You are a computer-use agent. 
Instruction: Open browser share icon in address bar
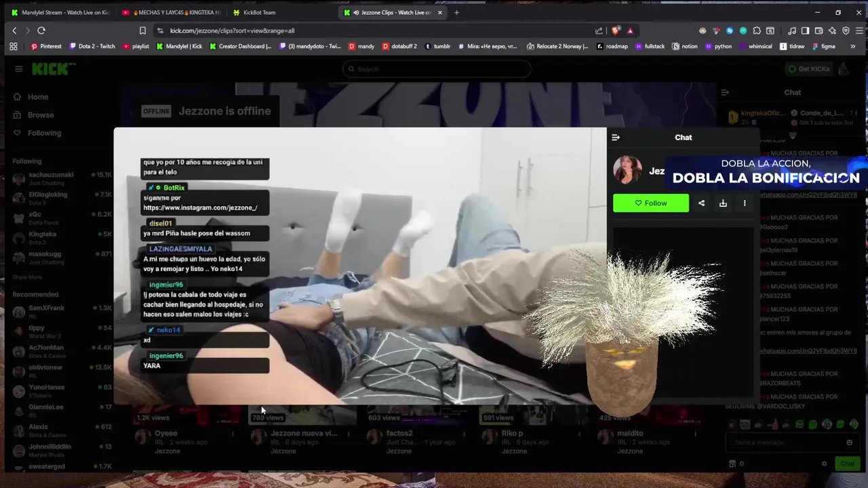tap(599, 30)
